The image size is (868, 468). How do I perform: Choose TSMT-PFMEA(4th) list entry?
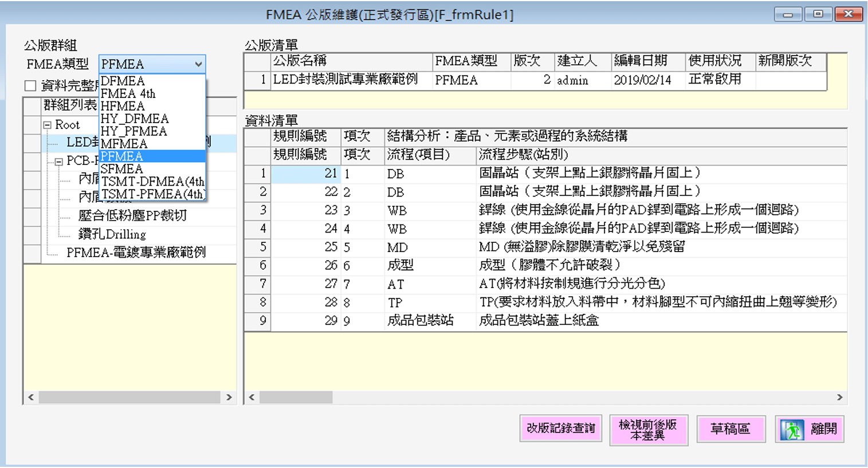(152, 194)
